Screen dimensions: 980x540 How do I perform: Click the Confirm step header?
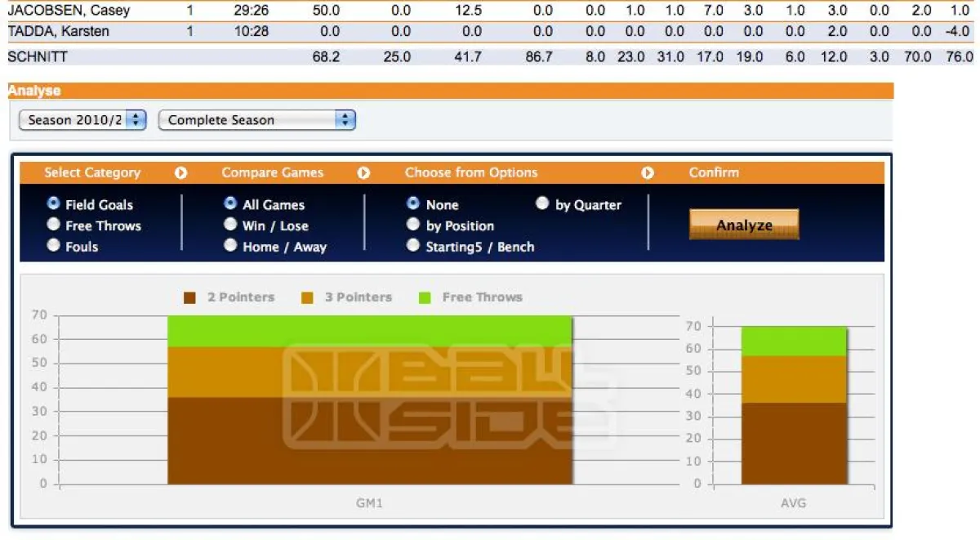[x=715, y=172]
